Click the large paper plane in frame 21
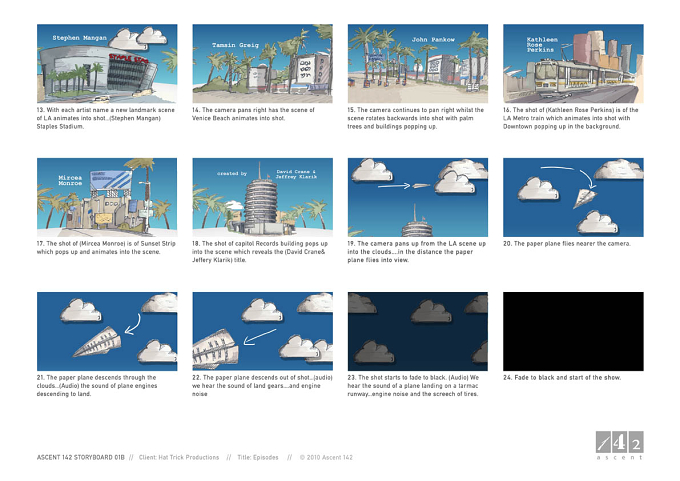Screen dimensions: 680x481 (x=98, y=342)
